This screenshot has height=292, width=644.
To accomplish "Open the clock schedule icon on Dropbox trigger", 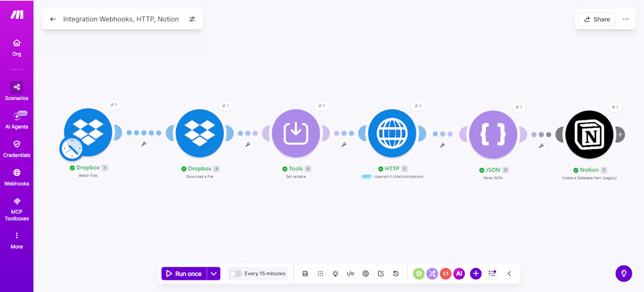I will tap(71, 149).
